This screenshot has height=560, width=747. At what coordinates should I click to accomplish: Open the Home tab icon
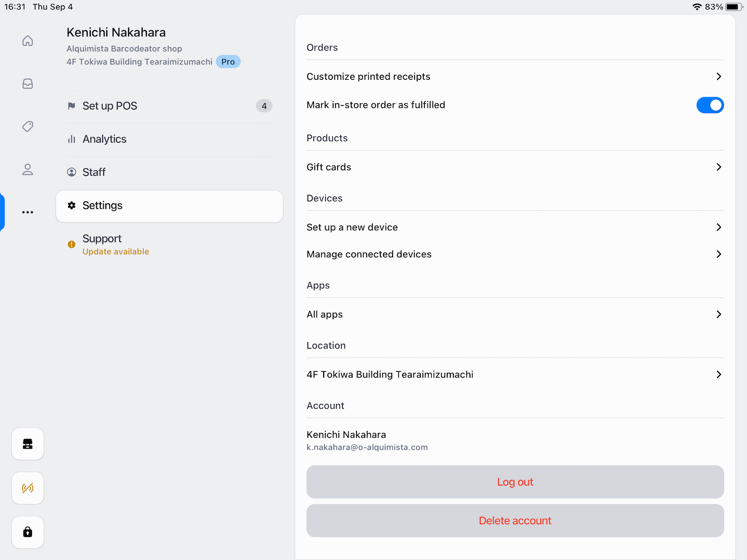[27, 41]
